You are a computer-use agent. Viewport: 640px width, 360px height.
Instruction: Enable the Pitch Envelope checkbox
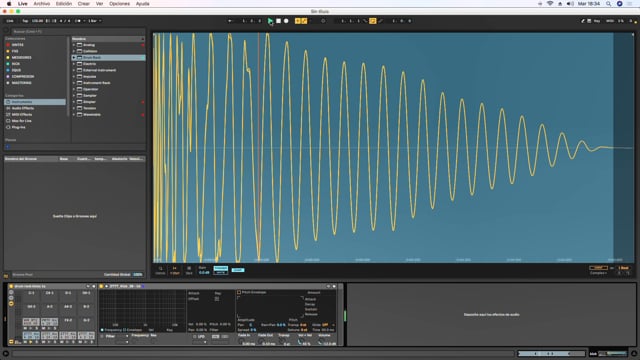pyautogui.click(x=239, y=292)
